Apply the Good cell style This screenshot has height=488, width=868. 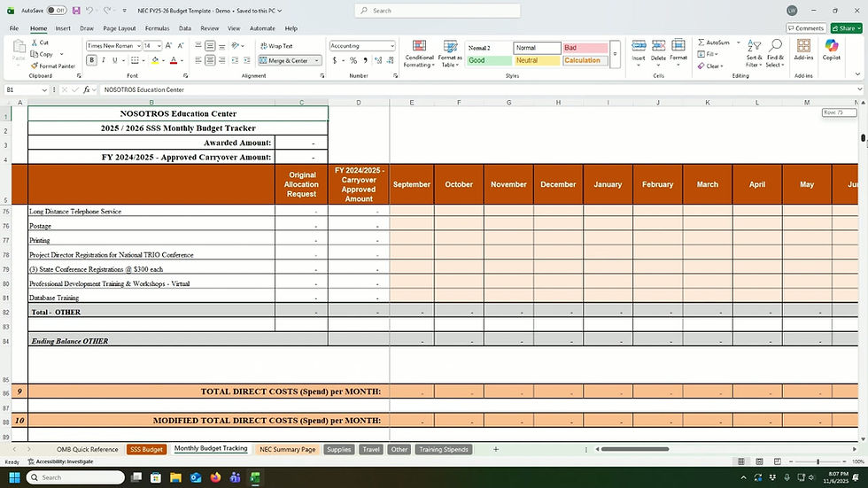[489, 60]
